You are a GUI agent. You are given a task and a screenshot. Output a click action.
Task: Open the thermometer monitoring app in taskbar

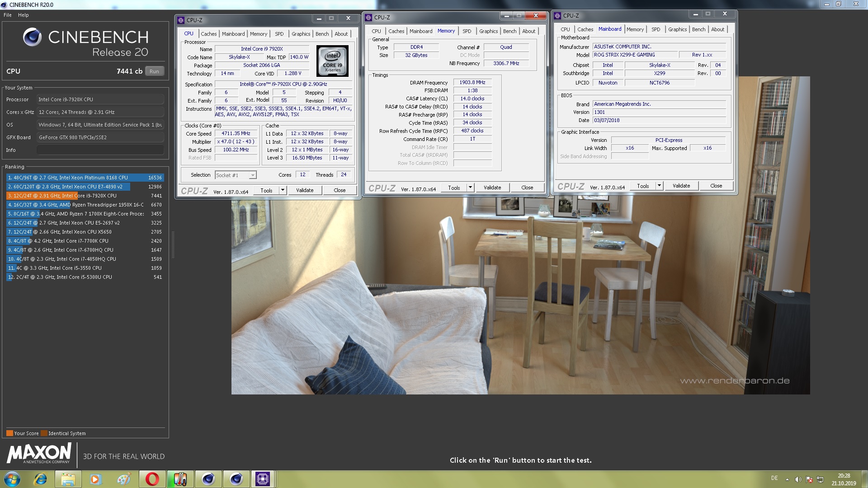tap(179, 479)
